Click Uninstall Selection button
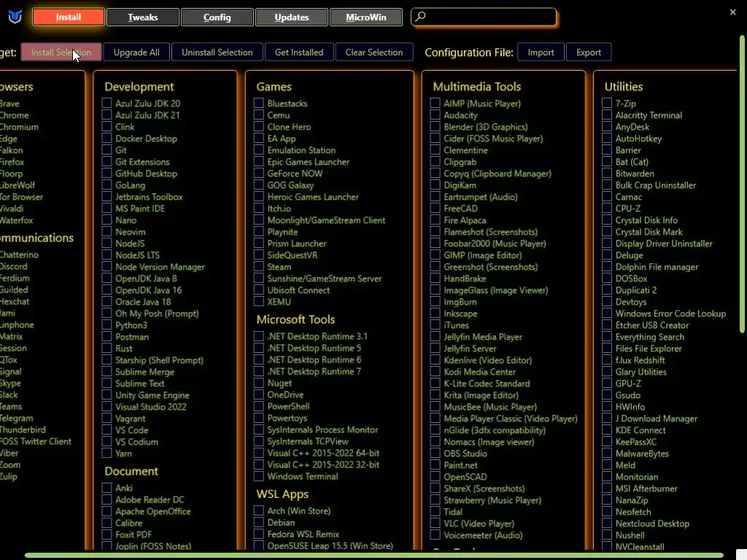 click(217, 52)
